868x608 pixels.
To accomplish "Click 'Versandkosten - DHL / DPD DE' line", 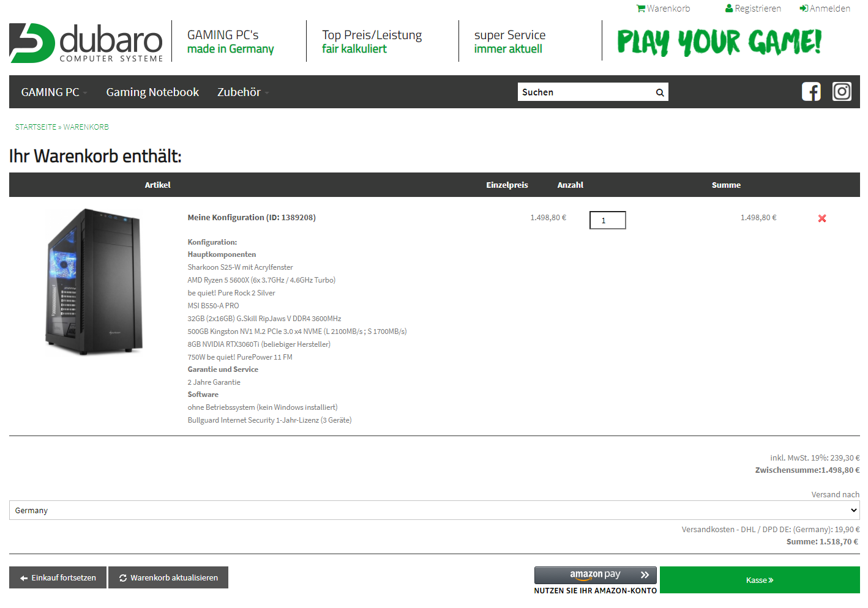I will 771,530.
